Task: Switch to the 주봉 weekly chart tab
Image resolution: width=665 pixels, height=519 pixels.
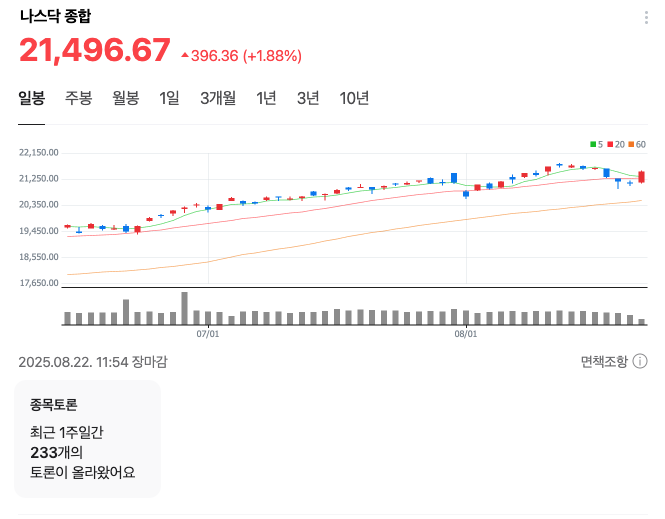Action: 78,98
